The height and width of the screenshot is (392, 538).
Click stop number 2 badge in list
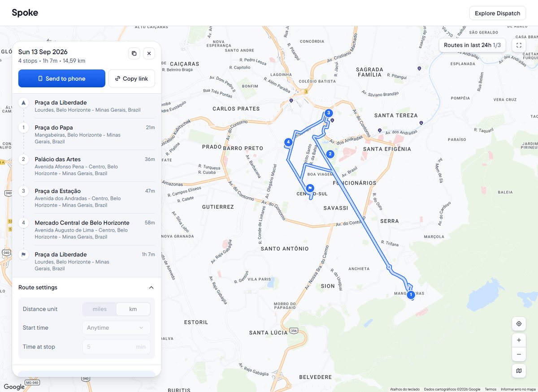[24, 159]
